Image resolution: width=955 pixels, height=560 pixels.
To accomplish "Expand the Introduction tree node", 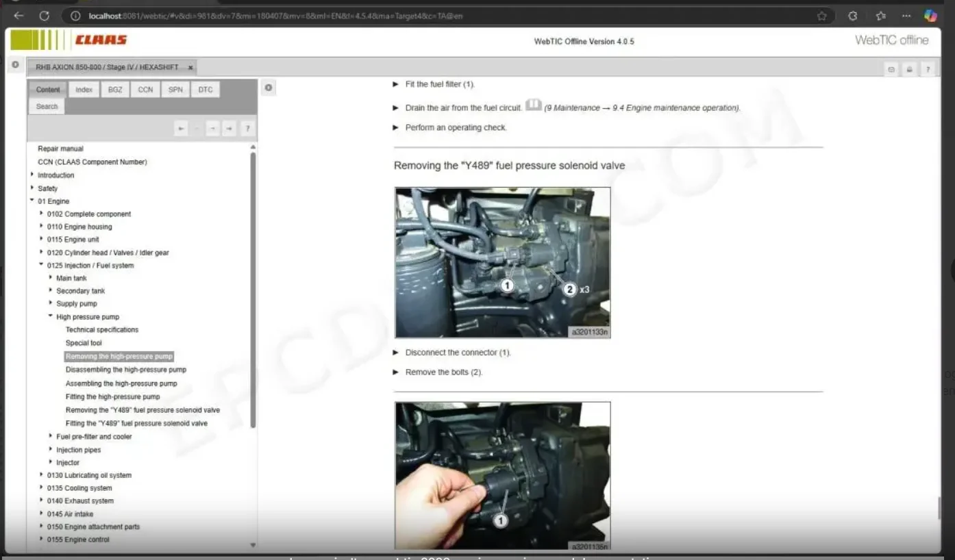I will coord(32,175).
